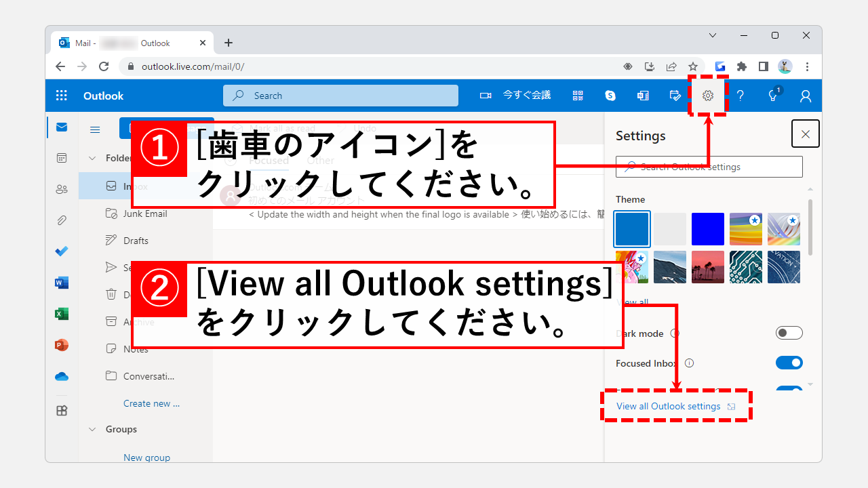
Task: Open OneNote feed from top toolbar
Action: pyautogui.click(x=642, y=96)
